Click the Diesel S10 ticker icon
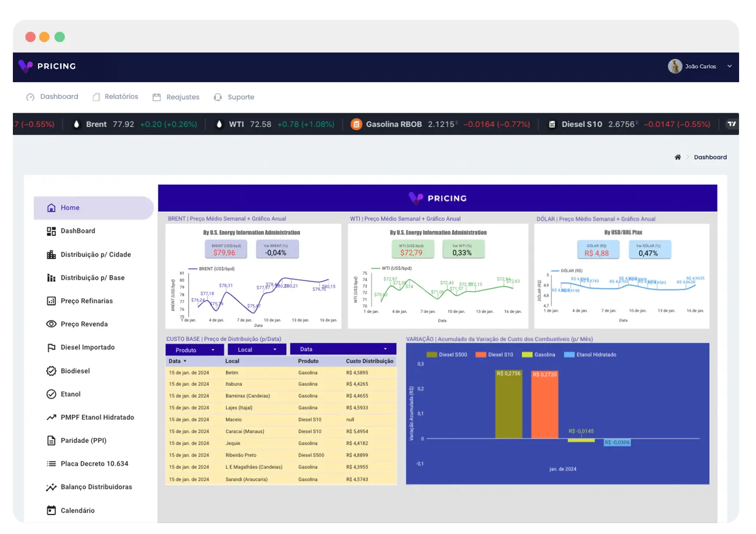Viewport: 756px width, 534px height. 552,124
